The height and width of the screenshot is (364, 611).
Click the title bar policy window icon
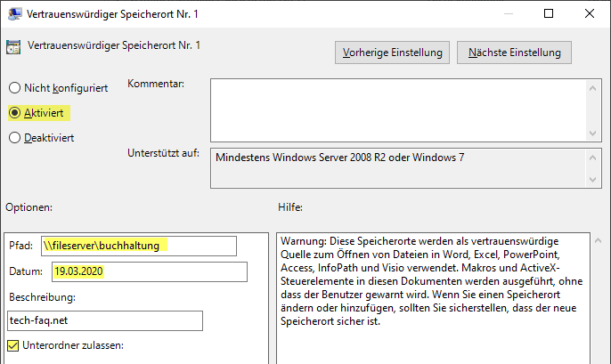(x=14, y=14)
